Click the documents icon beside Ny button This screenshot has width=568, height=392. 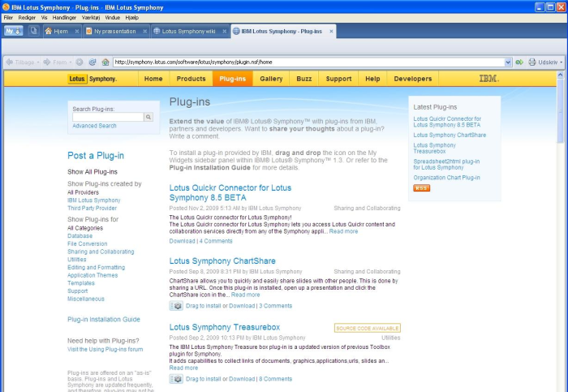click(34, 31)
